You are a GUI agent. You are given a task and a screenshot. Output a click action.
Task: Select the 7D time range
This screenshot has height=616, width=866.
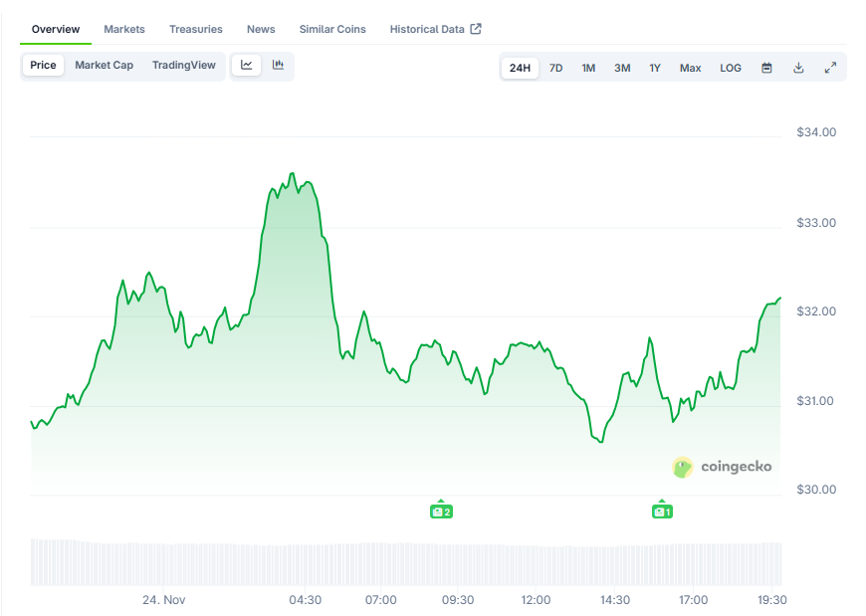click(x=556, y=68)
